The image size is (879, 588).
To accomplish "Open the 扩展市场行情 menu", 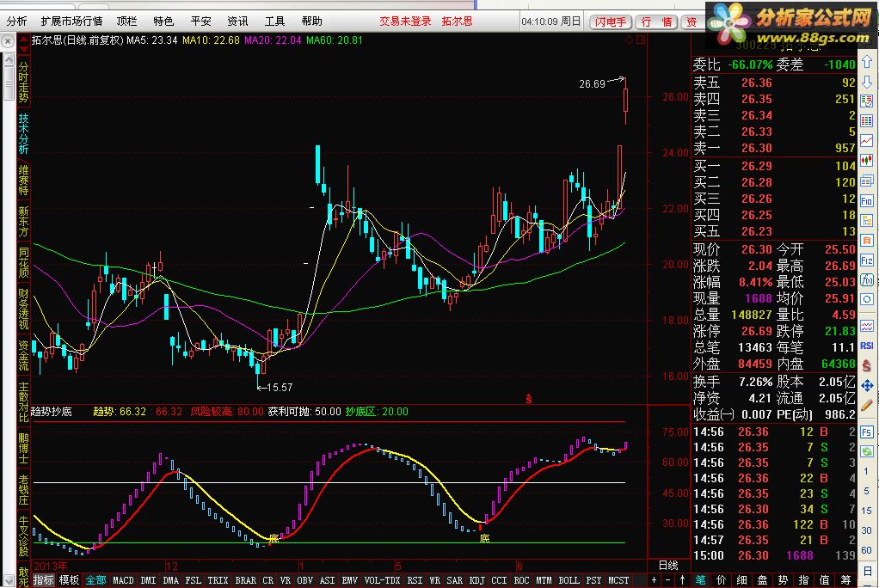I will (71, 21).
